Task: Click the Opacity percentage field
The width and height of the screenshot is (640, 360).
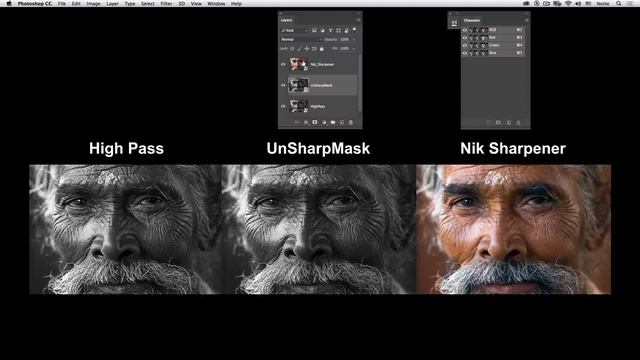Action: 344,40
